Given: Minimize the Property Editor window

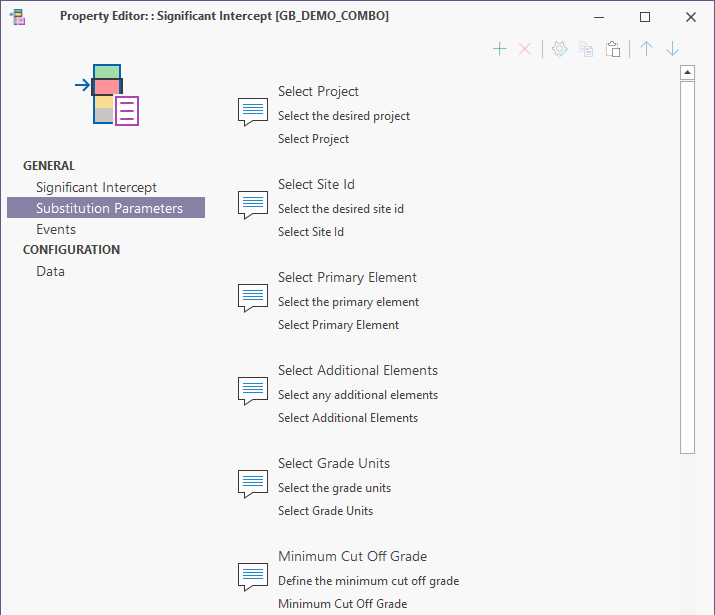Looking at the screenshot, I should 599,17.
